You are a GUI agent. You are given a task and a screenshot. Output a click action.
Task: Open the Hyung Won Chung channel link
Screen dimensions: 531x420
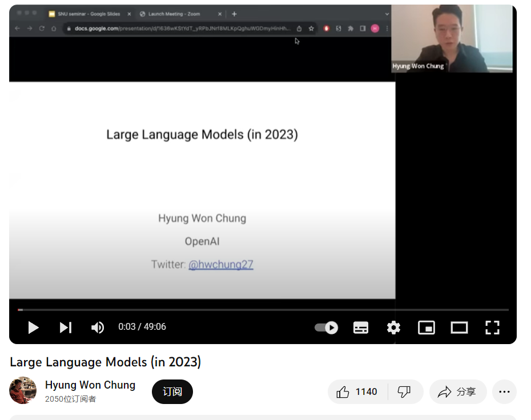90,385
